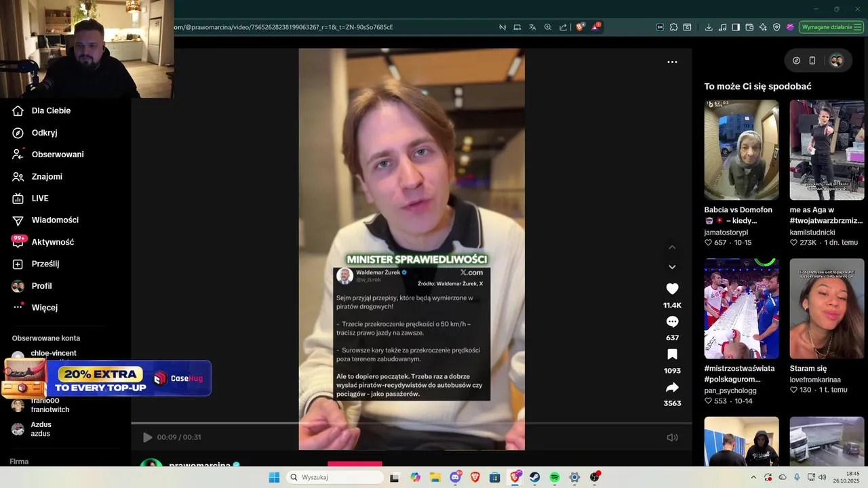868x488 pixels.
Task: Click the browser address bar URL
Action: [x=283, y=27]
